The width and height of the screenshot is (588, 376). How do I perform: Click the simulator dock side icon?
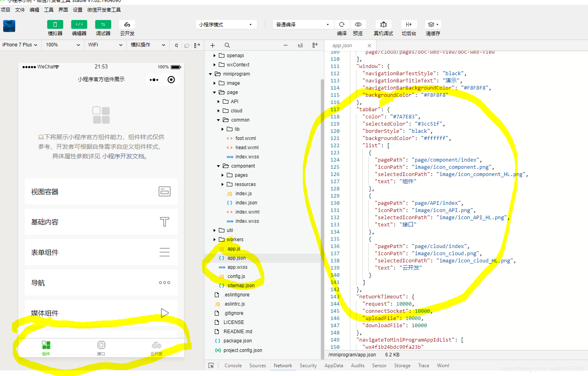[x=197, y=45]
